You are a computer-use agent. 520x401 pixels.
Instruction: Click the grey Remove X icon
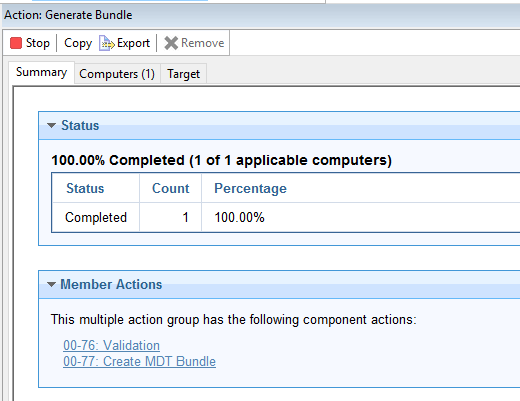171,43
